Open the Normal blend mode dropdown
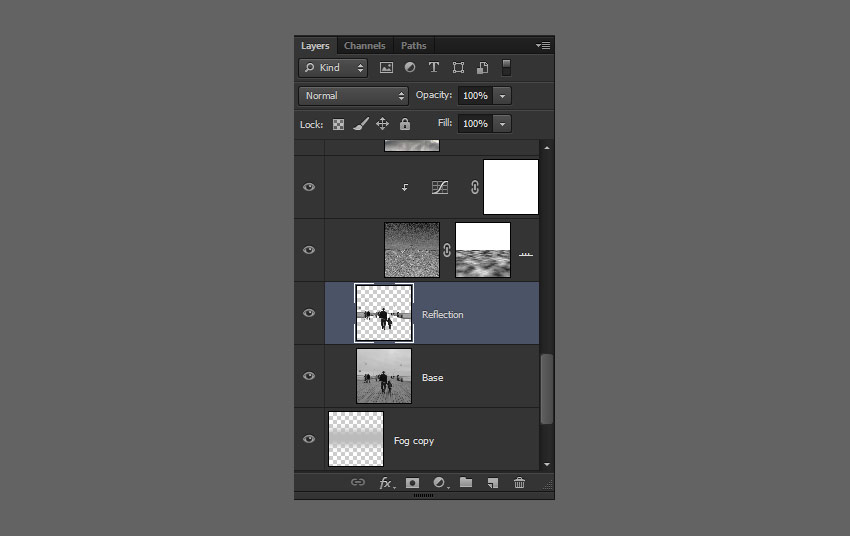Viewport: 850px width, 536px height. click(x=353, y=96)
